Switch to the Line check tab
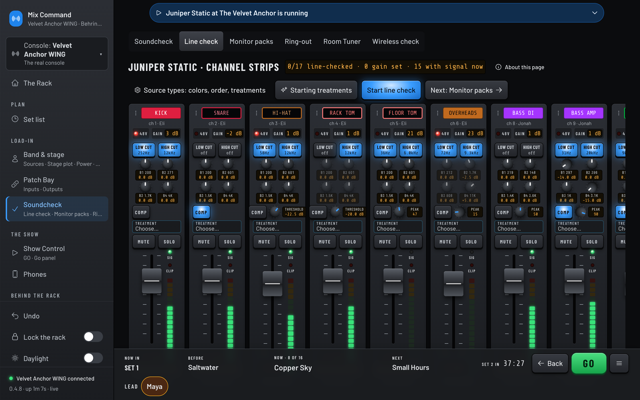This screenshot has height=400, width=640. 201,41
